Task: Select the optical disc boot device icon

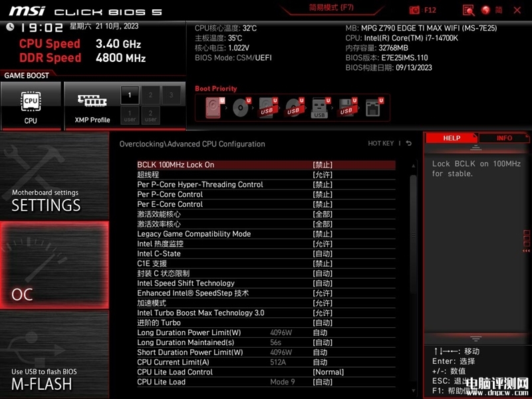Action: click(241, 108)
